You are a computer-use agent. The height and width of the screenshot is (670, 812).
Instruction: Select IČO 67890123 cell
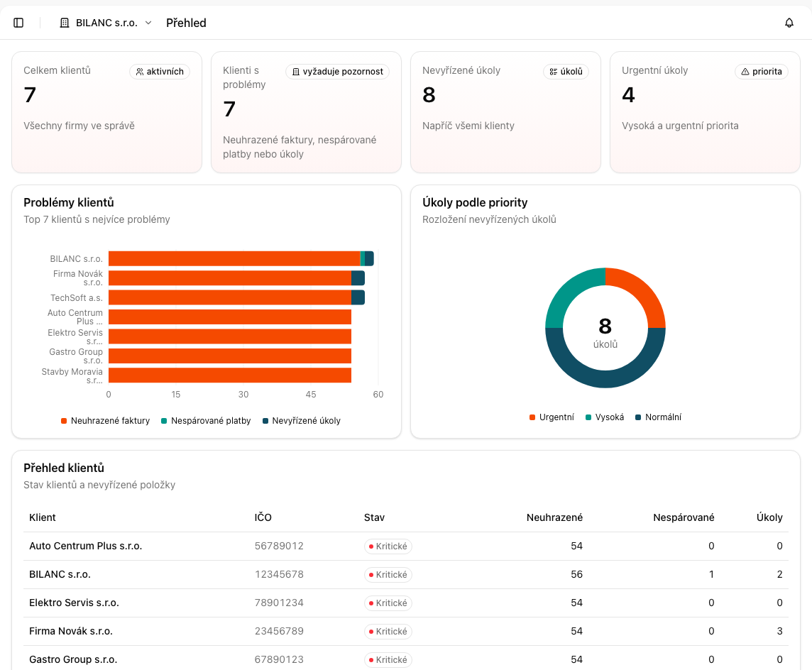pos(279,660)
